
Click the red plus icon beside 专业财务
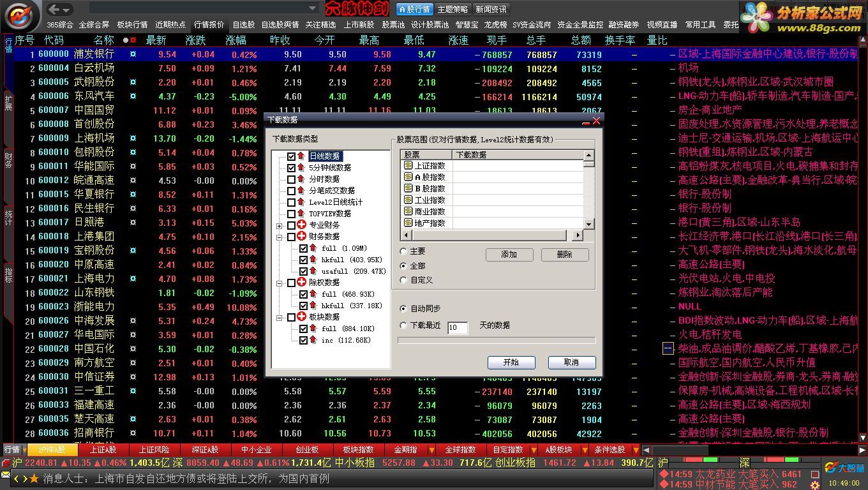tap(302, 225)
